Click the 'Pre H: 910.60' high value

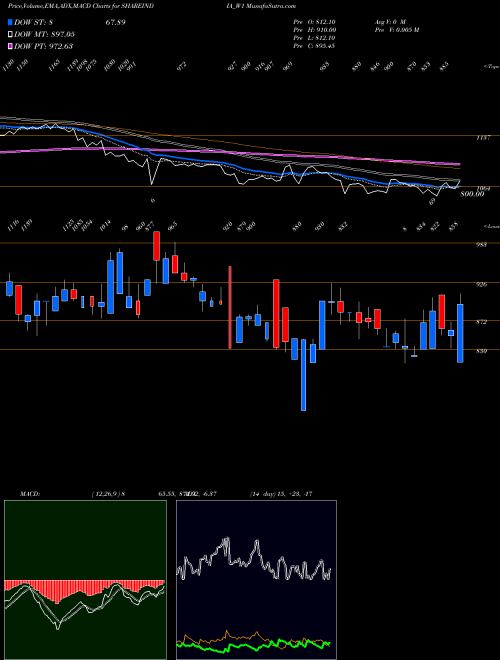click(x=314, y=30)
